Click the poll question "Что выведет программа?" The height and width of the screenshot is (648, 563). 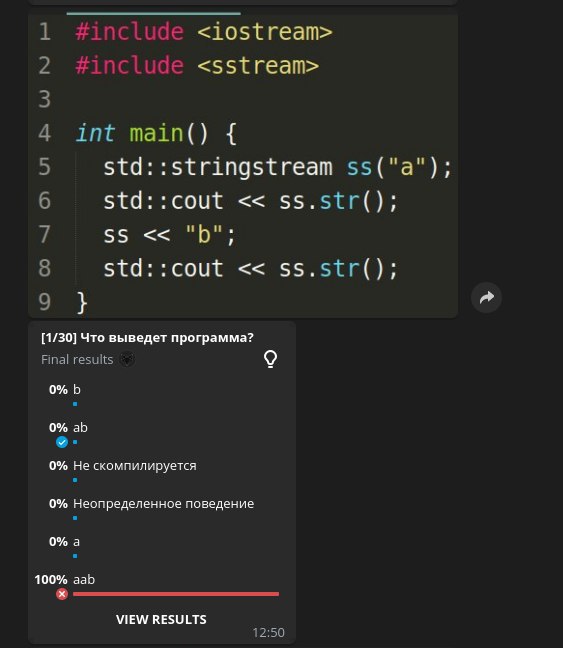coord(167,338)
